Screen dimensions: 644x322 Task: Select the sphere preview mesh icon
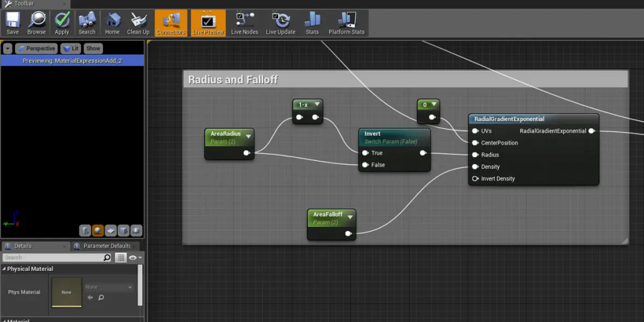pos(97,231)
